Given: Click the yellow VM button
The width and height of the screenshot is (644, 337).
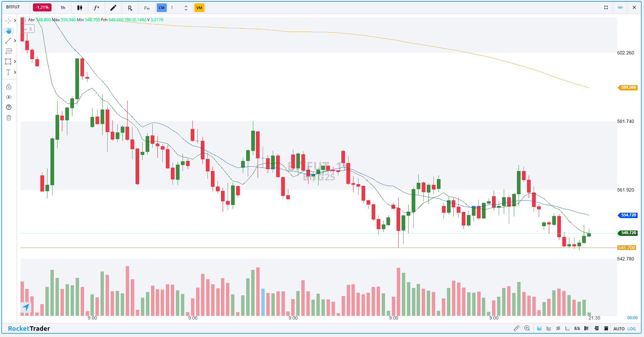Looking at the screenshot, I should (199, 8).
